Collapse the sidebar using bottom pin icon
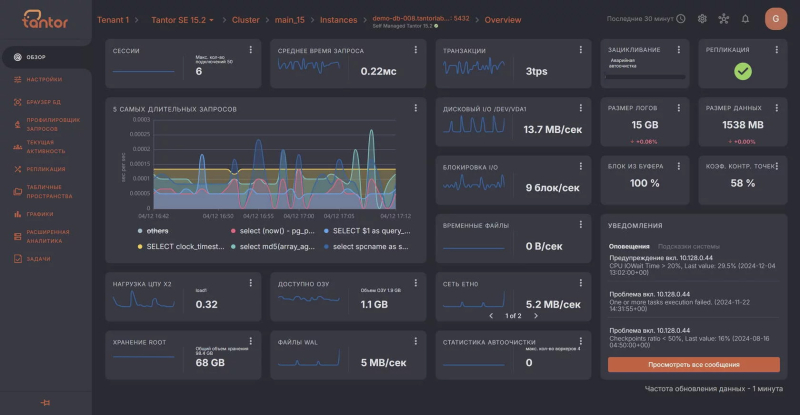The image size is (800, 415). [x=44, y=402]
